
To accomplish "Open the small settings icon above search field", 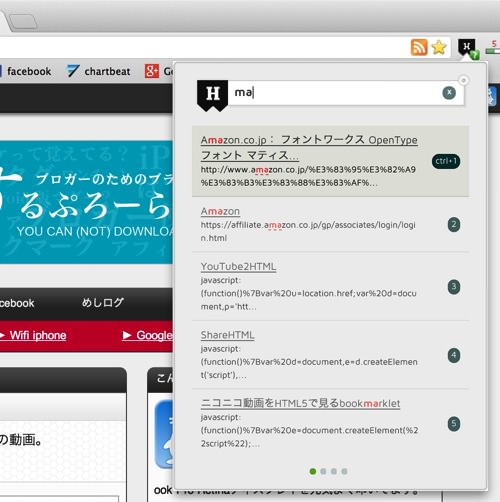I will click(463, 80).
